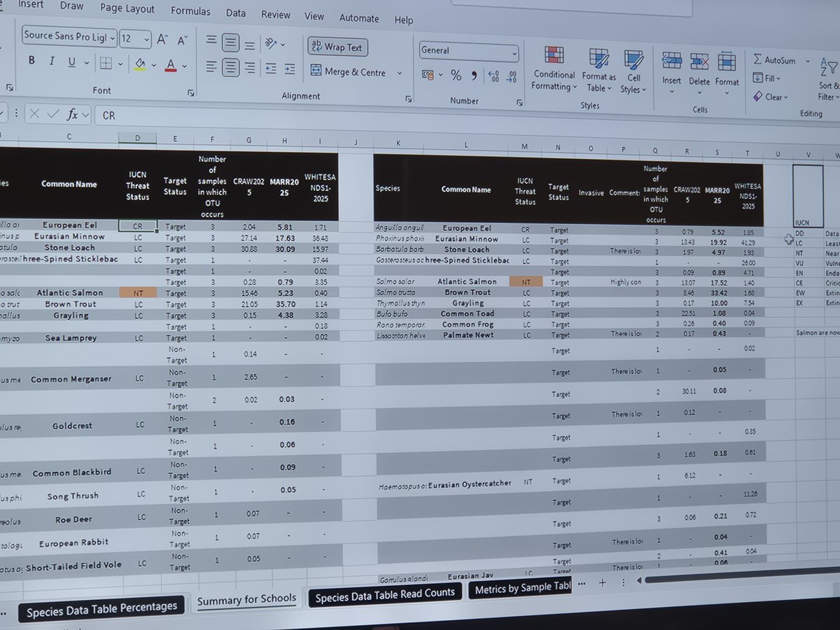Open Font settings dialog launcher

click(191, 92)
